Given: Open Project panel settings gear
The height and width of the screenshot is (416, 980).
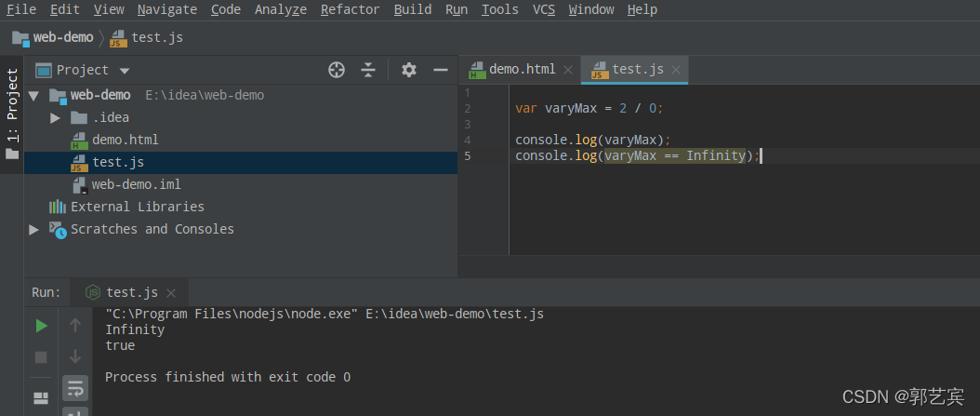Looking at the screenshot, I should pos(409,70).
